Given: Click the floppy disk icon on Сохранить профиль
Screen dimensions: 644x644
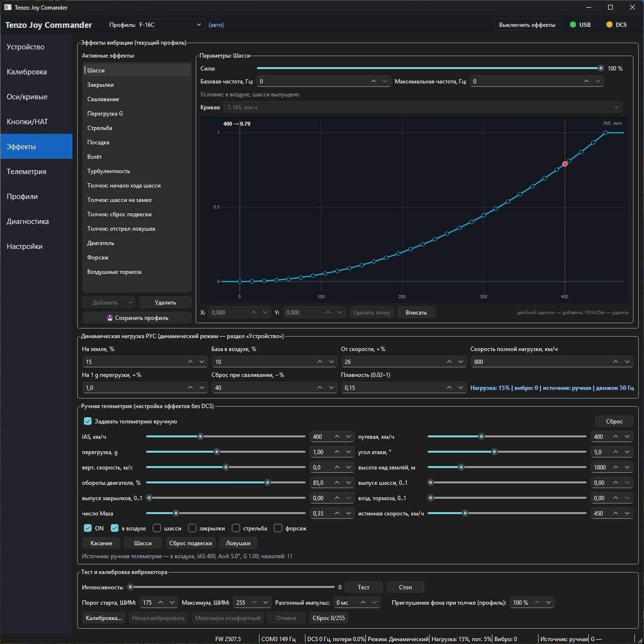Looking at the screenshot, I should point(110,318).
